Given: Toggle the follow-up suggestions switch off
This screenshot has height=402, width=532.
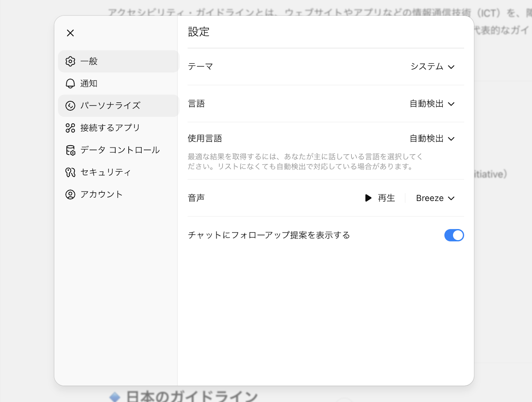Looking at the screenshot, I should (454, 235).
